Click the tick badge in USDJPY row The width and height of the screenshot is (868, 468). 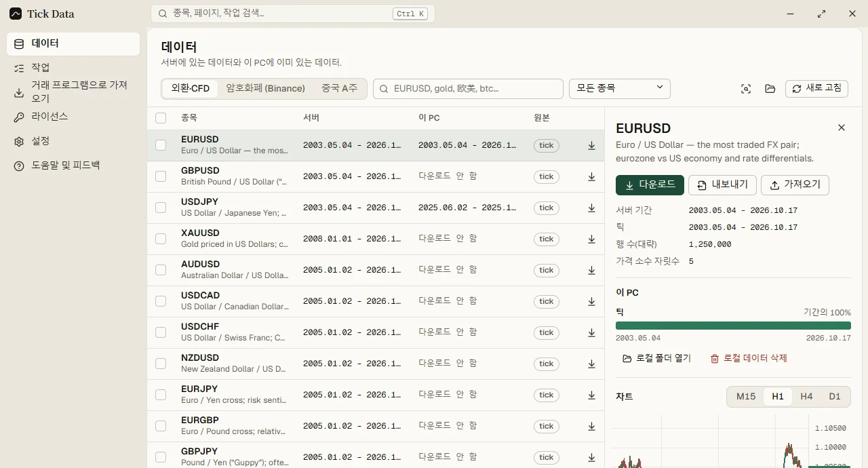(x=547, y=208)
